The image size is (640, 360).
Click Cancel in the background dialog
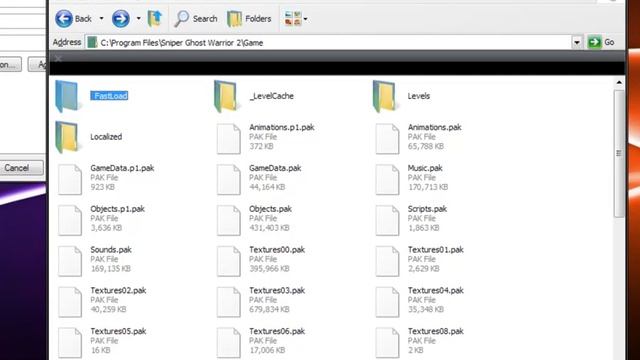coord(18,168)
